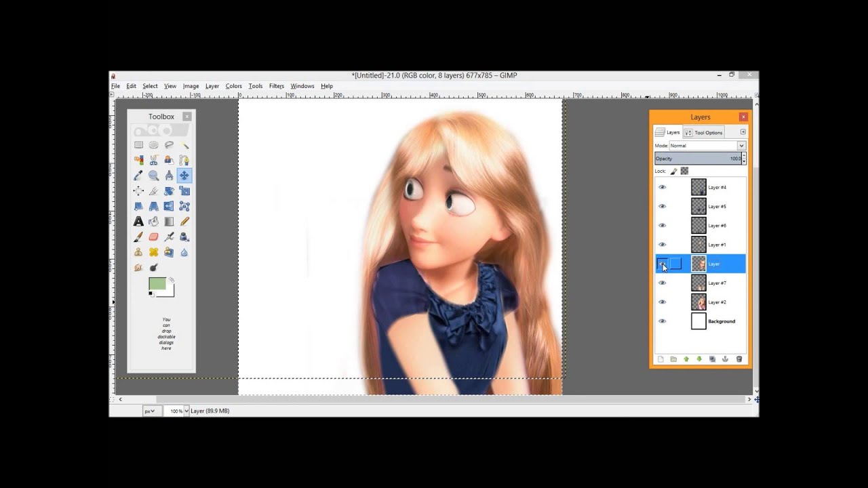The image size is (868, 488).
Task: Open the Layers dock tab configuration menu
Action: click(x=743, y=132)
